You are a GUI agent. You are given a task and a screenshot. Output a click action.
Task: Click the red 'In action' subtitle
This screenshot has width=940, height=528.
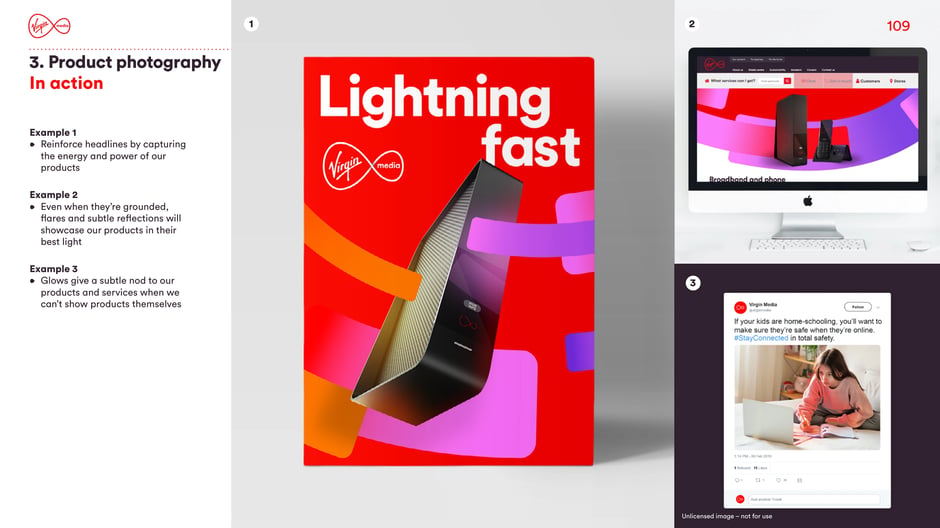(66, 83)
